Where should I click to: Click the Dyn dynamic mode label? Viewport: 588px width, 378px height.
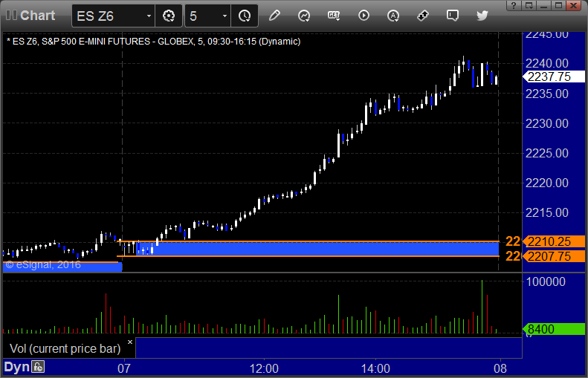click(16, 367)
